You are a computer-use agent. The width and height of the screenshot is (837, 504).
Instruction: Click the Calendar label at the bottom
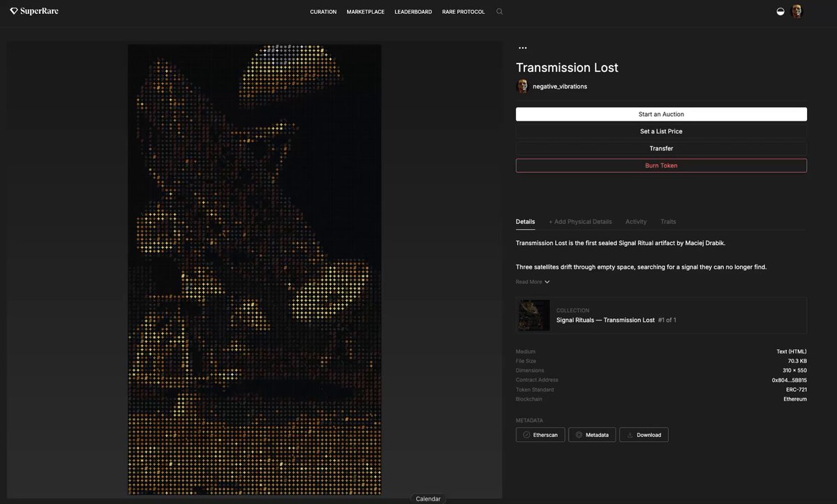[x=428, y=498]
